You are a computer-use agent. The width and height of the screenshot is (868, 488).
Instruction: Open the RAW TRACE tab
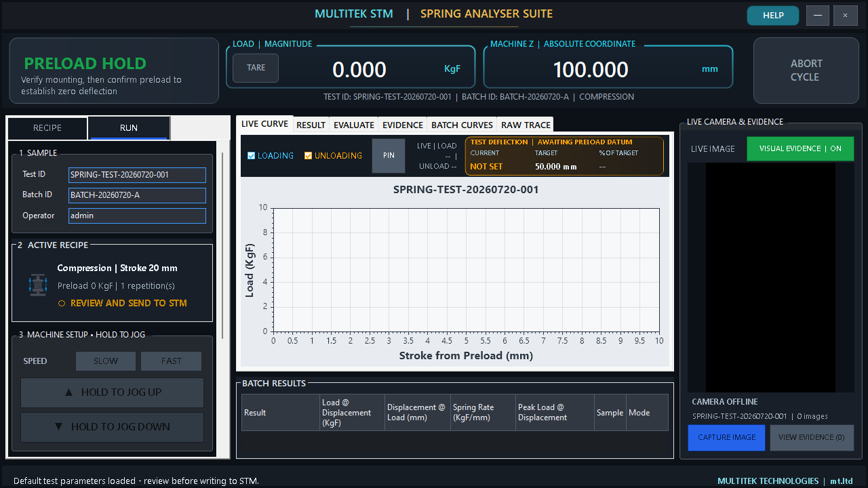(x=526, y=125)
